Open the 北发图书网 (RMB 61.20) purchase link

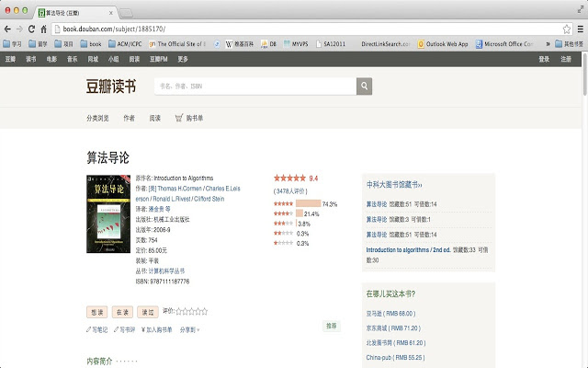coord(396,342)
